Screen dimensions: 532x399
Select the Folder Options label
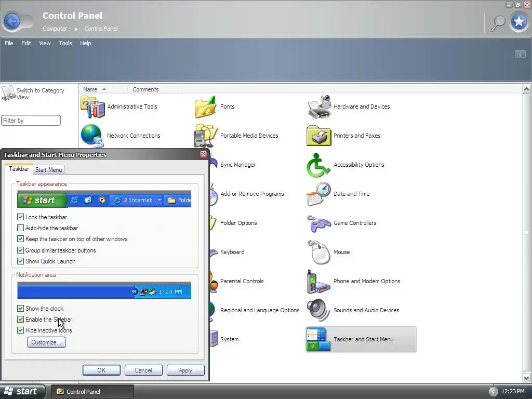click(238, 223)
